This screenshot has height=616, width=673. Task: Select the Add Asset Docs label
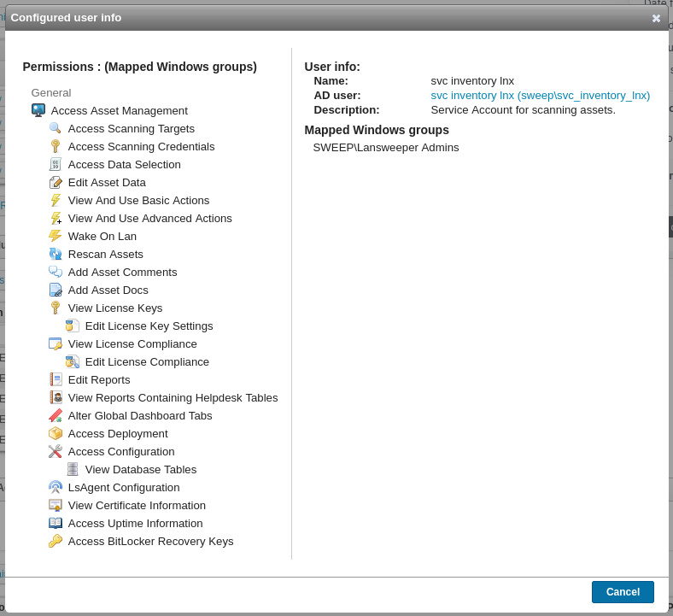coord(108,290)
